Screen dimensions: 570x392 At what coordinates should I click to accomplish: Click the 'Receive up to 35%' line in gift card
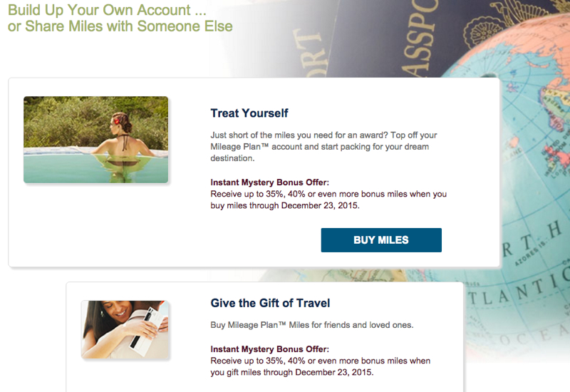click(x=320, y=361)
